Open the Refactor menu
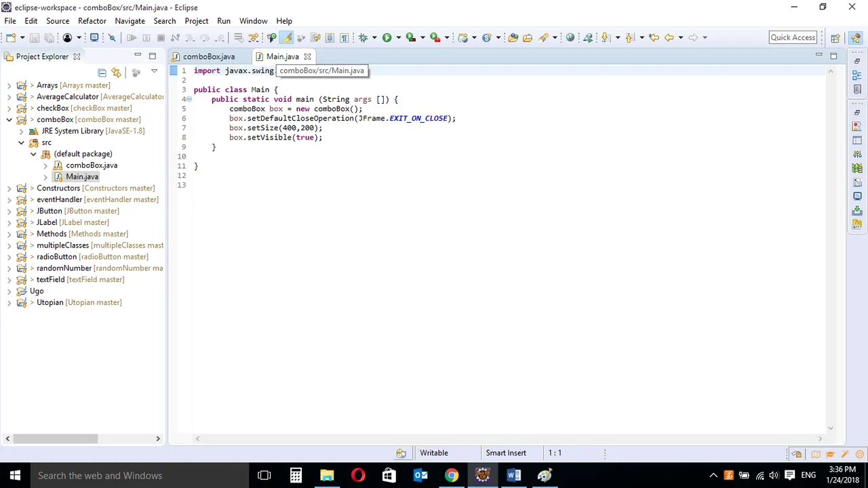This screenshot has height=488, width=868. click(x=92, y=21)
